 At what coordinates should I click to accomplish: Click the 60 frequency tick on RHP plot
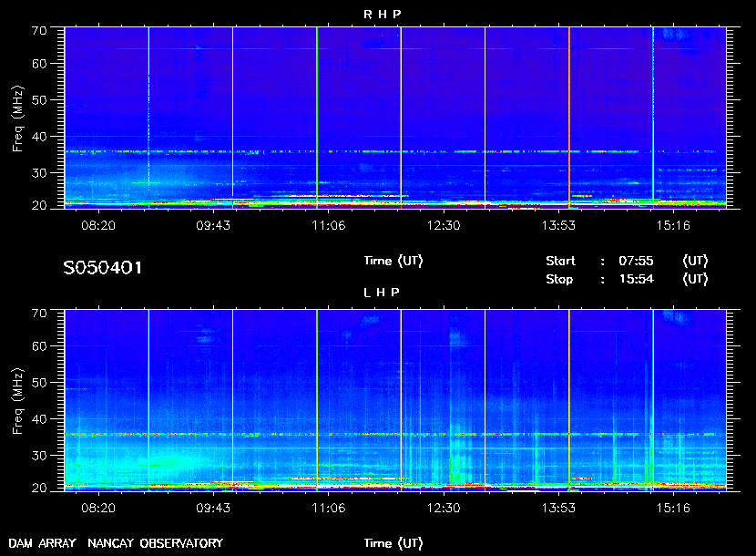point(39,64)
